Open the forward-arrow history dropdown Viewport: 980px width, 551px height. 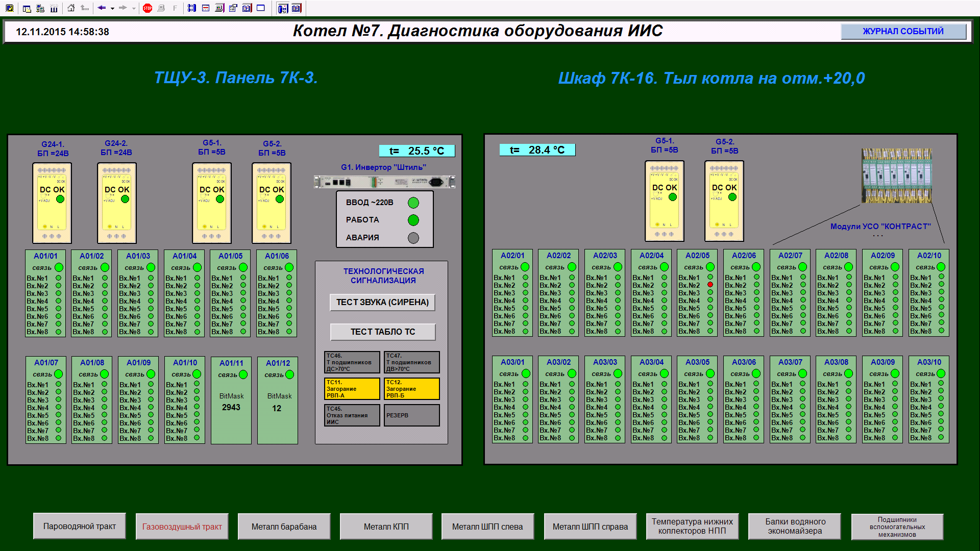click(134, 8)
